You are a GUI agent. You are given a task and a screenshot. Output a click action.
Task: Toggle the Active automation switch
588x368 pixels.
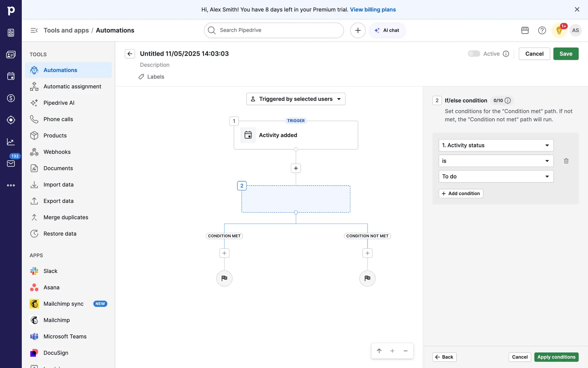pyautogui.click(x=474, y=54)
